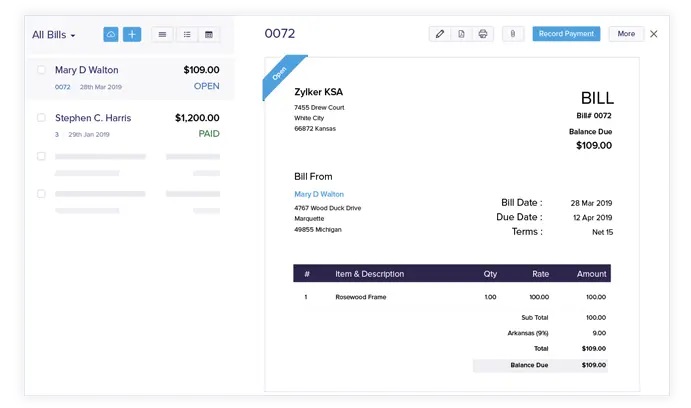
Task: Check the Stephen C. Harris bill checkbox
Action: (41, 117)
